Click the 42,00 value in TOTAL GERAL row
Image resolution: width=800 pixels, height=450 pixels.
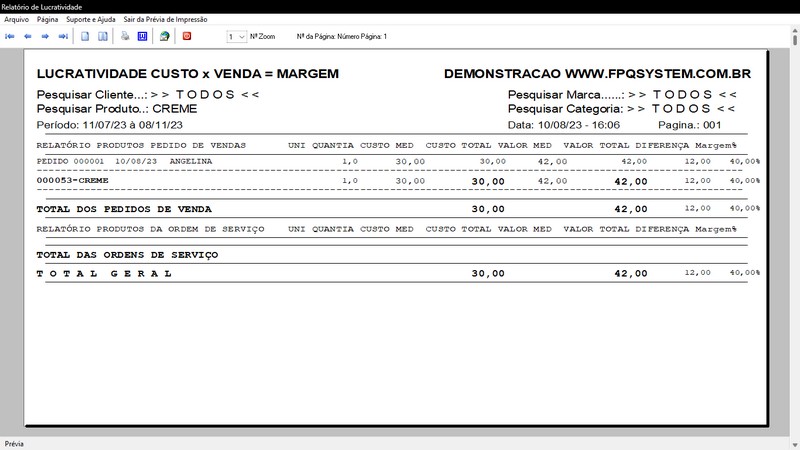click(x=631, y=273)
